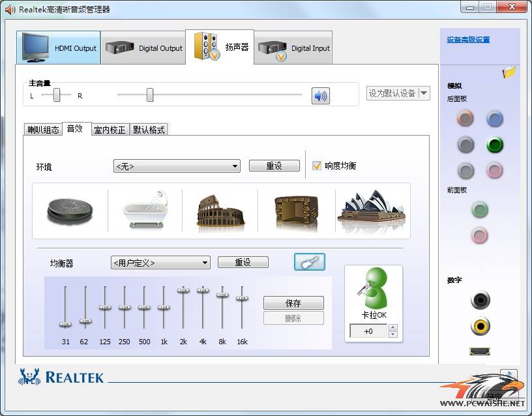
Task: Click the active green rear panel jack
Action: [495, 145]
